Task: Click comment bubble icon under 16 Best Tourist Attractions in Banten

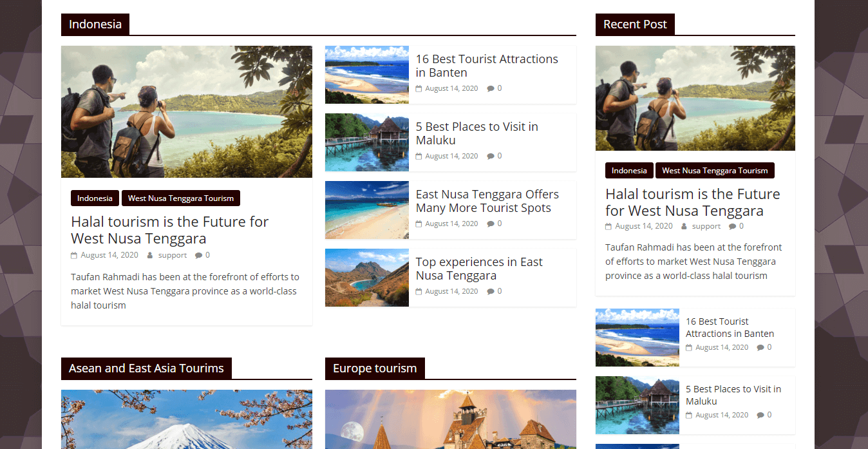Action: 491,88
